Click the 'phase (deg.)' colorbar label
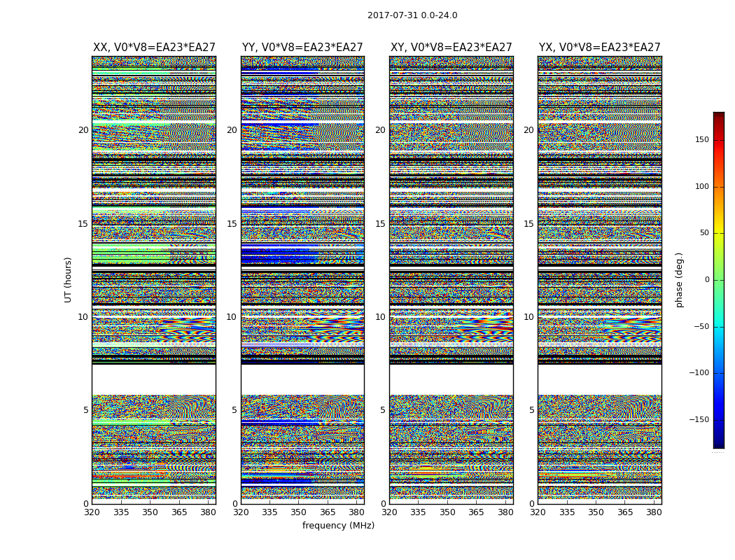 coord(679,280)
